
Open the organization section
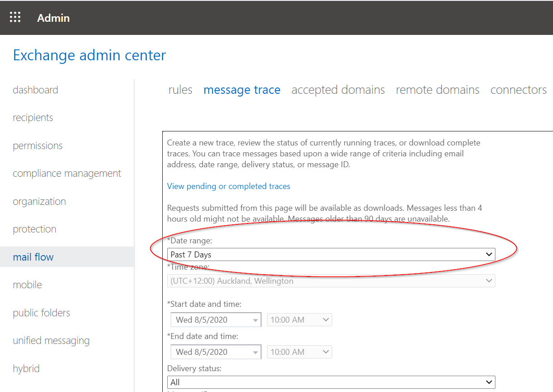tap(39, 202)
